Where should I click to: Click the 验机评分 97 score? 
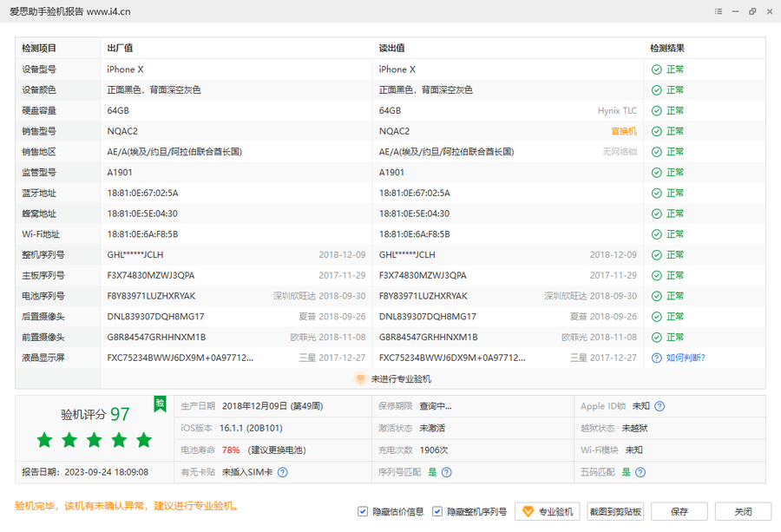point(95,414)
